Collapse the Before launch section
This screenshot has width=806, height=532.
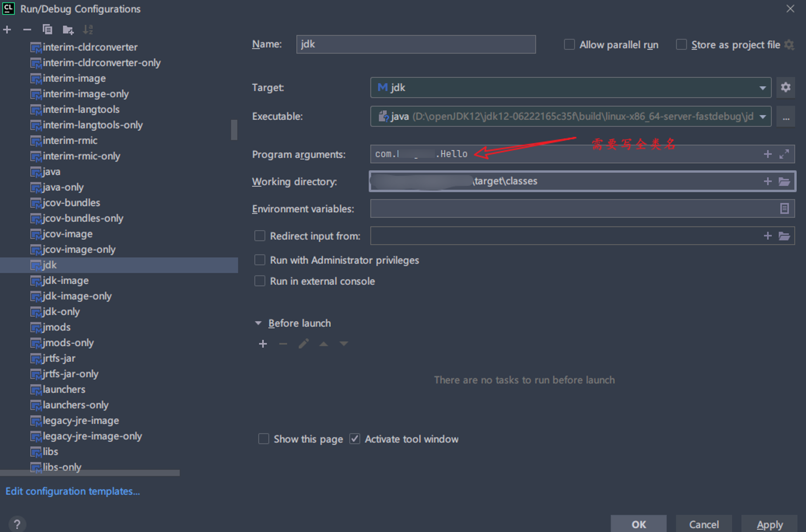tap(258, 323)
